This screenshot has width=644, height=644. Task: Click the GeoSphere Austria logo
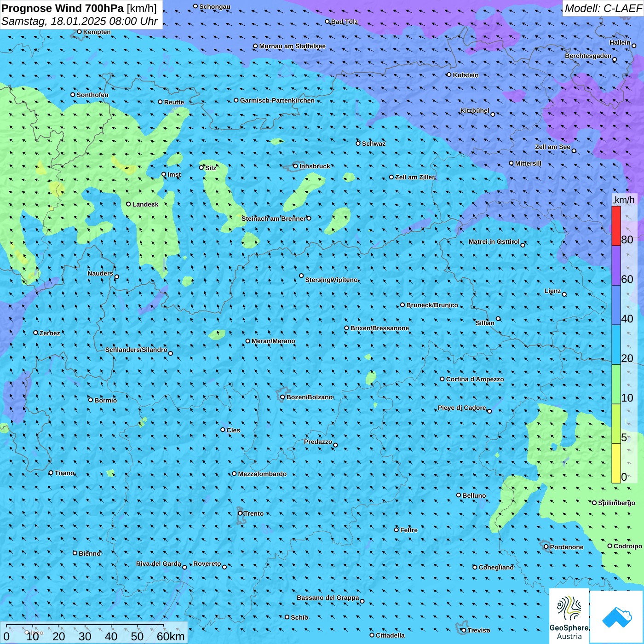tap(569, 616)
